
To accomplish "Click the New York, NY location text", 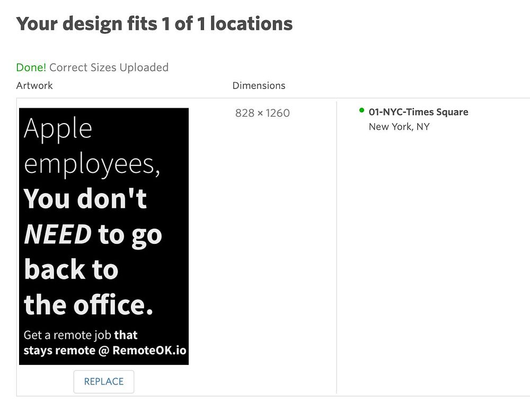I will coord(399,127).
